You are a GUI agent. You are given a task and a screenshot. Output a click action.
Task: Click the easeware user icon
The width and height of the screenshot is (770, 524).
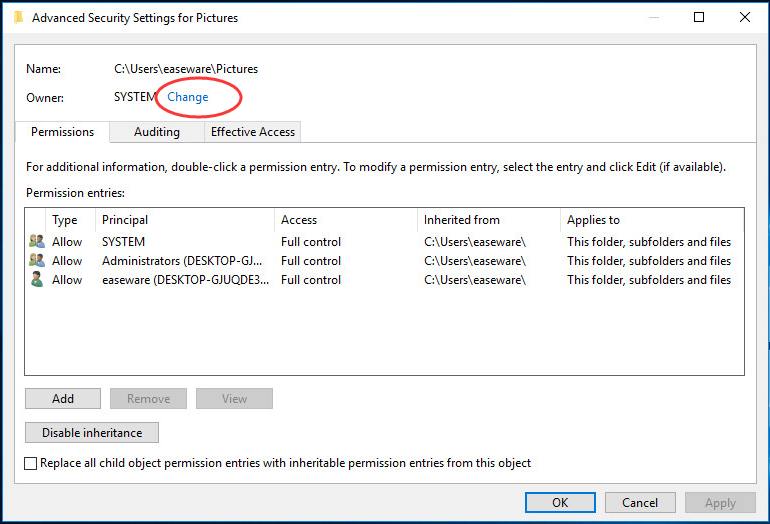click(x=37, y=279)
